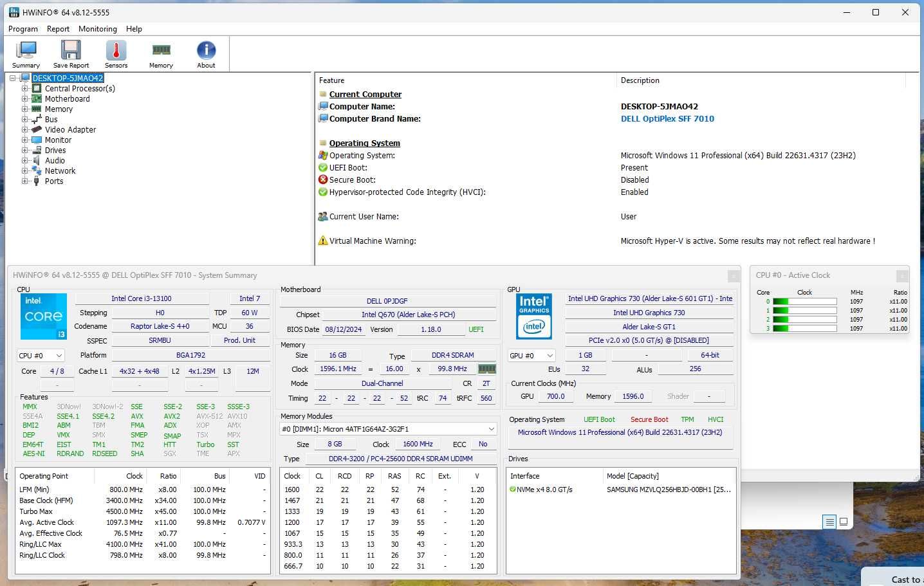Image resolution: width=924 pixels, height=586 pixels.
Task: Click the Memory module icon in tree
Action: tap(37, 109)
